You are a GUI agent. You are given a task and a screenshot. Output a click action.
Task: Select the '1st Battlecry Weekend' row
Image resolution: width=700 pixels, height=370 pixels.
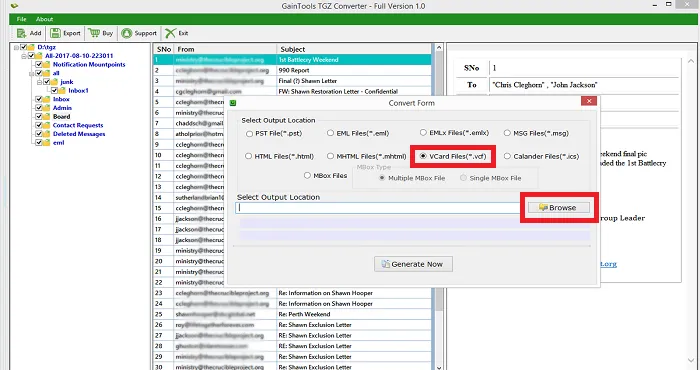(292, 60)
